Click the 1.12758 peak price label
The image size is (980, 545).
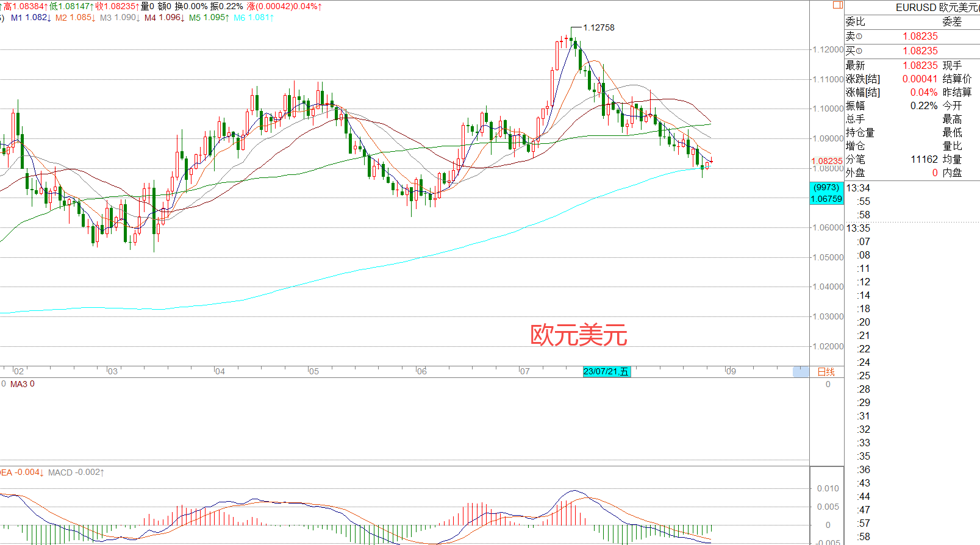click(x=599, y=27)
